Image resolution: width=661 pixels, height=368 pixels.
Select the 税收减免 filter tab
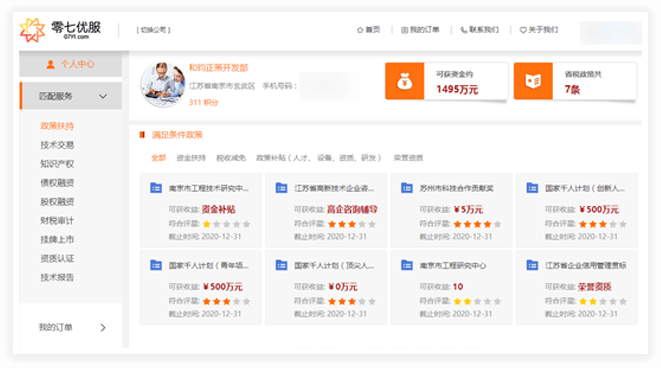pyautogui.click(x=231, y=158)
